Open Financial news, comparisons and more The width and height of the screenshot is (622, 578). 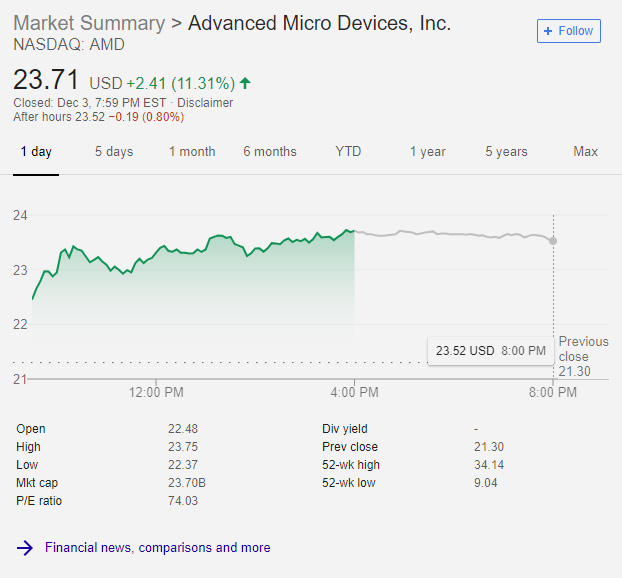coord(157,548)
